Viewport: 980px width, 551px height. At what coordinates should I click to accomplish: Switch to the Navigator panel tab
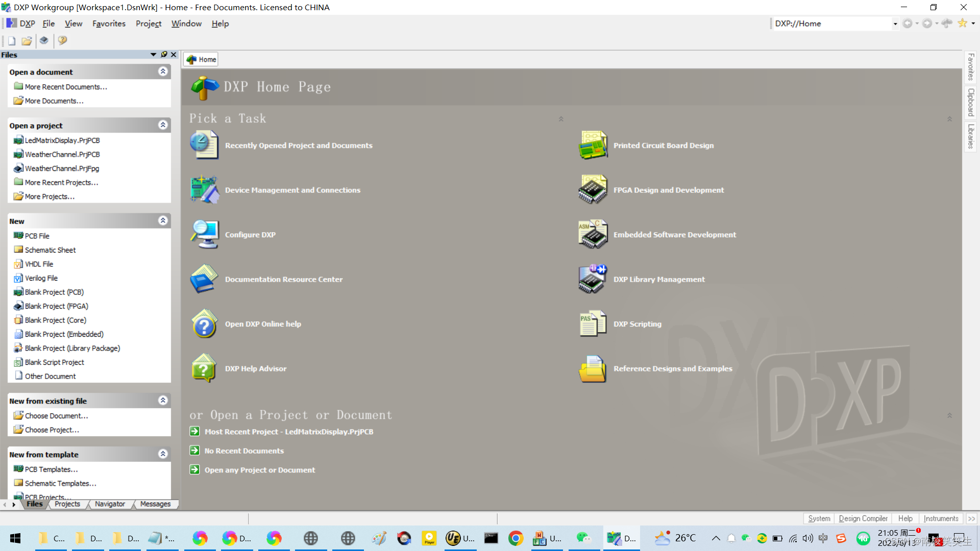click(x=110, y=504)
